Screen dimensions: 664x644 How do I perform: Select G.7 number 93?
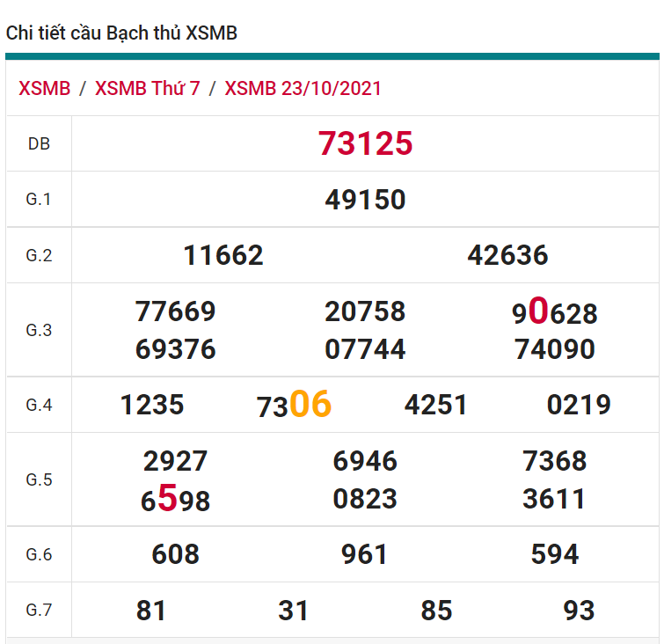click(579, 611)
